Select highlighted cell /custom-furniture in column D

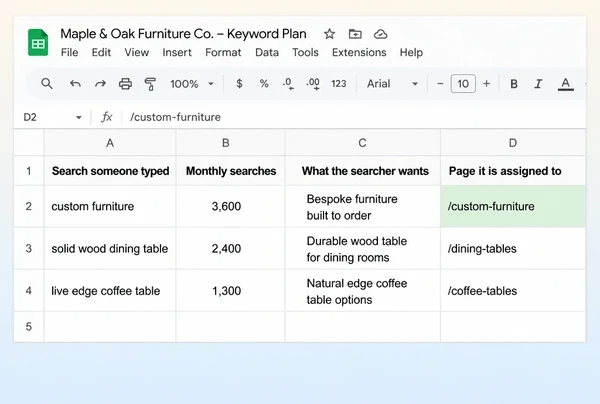[x=513, y=206]
